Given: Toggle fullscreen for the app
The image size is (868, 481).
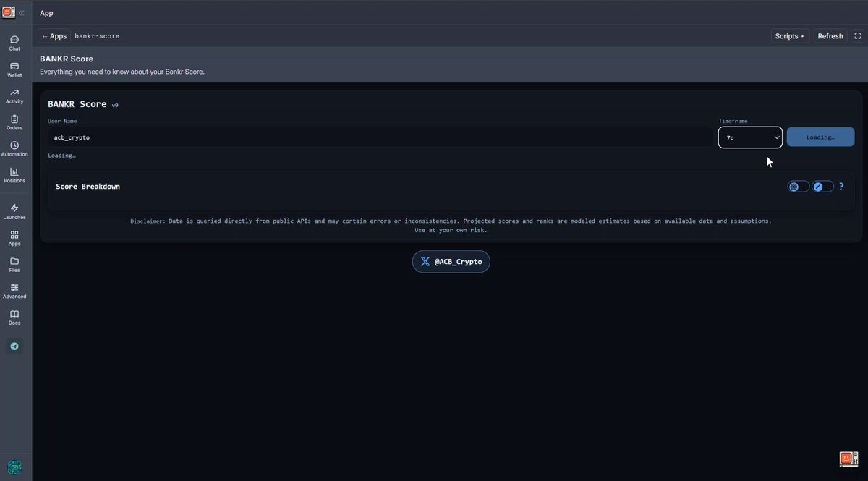Looking at the screenshot, I should tap(858, 36).
